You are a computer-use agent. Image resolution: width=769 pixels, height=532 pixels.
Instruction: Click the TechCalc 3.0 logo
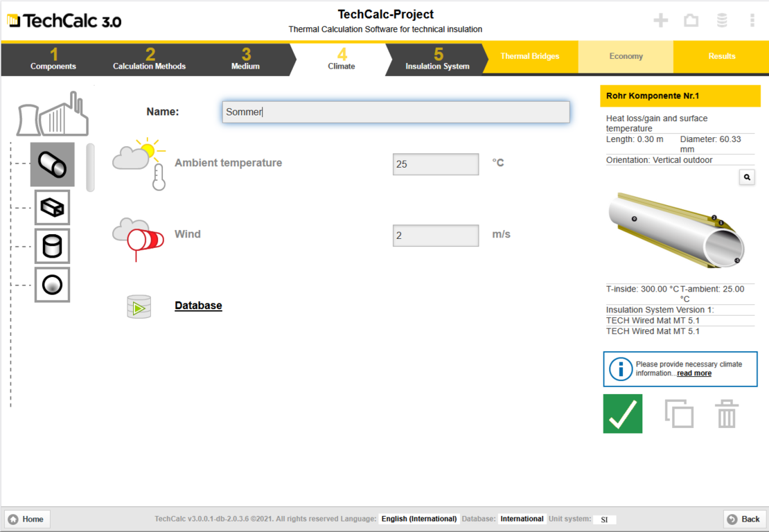[64, 21]
